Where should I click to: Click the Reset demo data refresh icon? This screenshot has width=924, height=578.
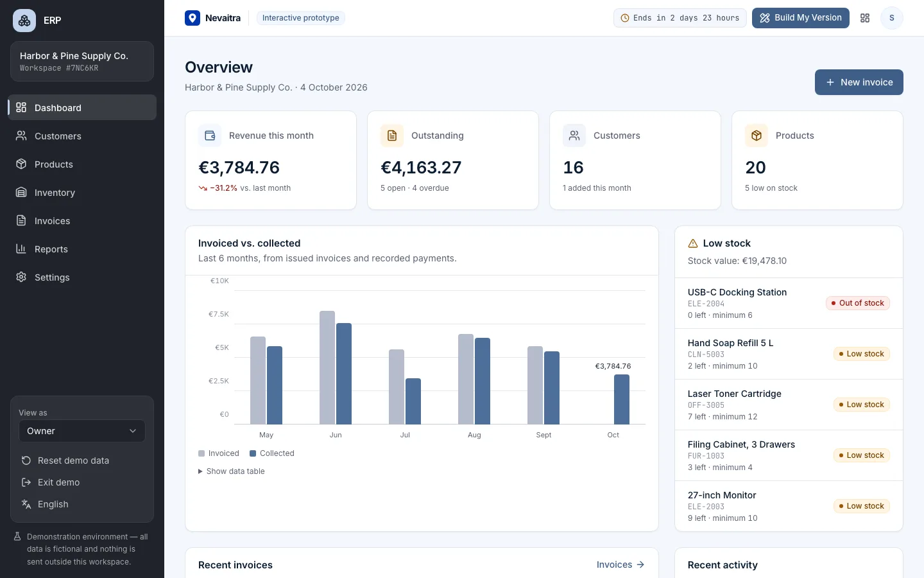tap(26, 460)
